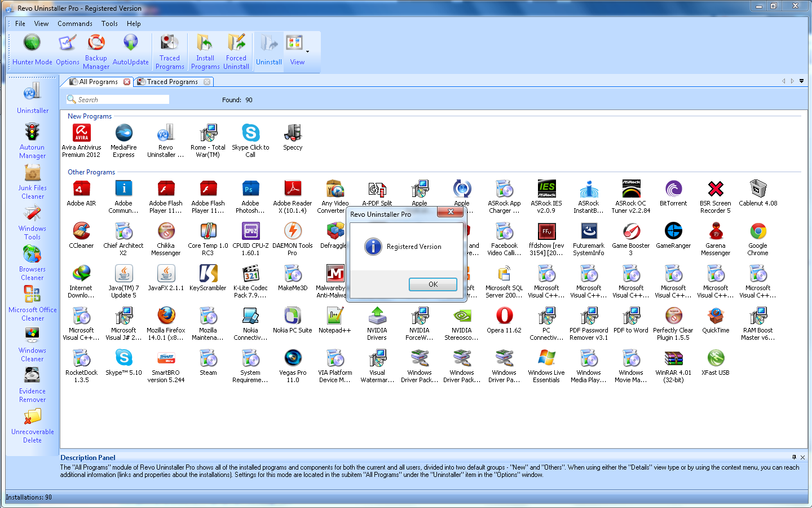Select Mozilla Firefox 14.0.1 program
Screen dimensions: 812x508
[166, 323]
